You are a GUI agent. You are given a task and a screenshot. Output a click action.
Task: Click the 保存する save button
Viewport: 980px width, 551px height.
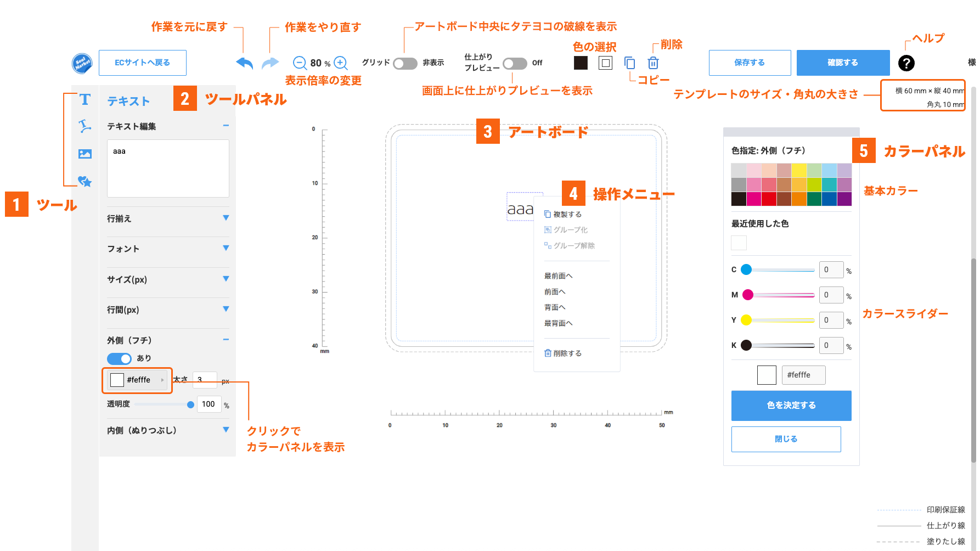750,63
